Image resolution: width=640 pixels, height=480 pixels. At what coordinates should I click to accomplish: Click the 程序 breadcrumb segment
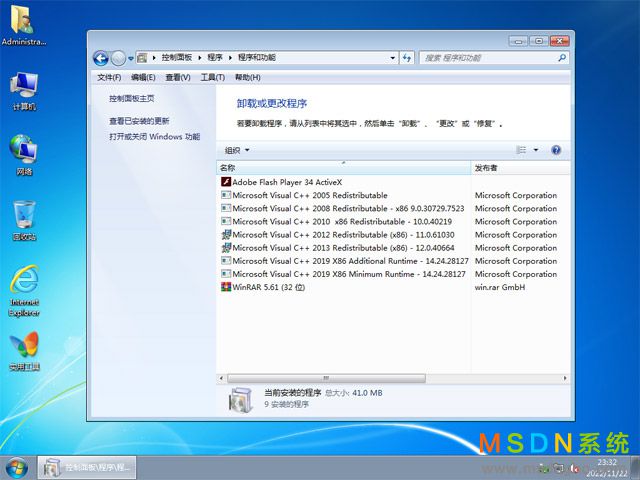[x=215, y=58]
